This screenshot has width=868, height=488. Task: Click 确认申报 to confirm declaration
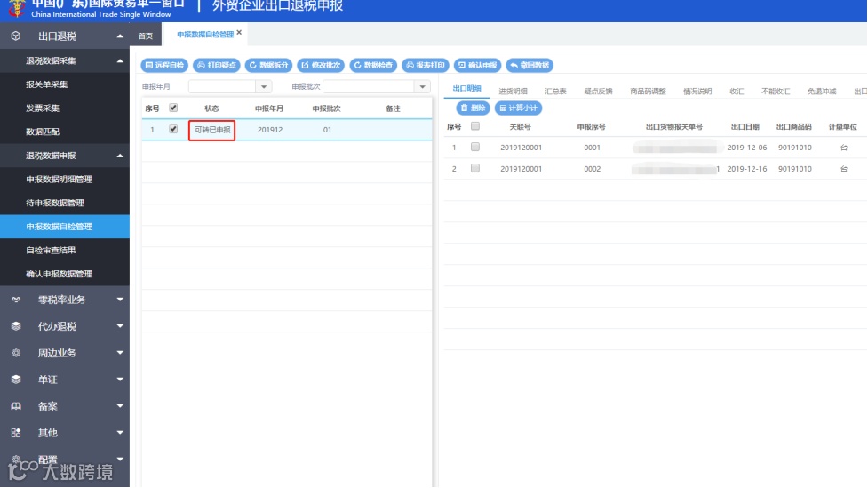477,66
